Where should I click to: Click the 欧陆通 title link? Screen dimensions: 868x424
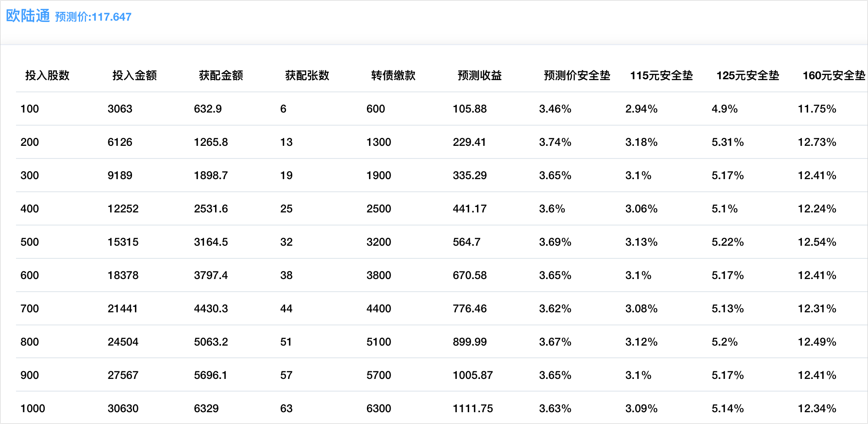tap(28, 16)
